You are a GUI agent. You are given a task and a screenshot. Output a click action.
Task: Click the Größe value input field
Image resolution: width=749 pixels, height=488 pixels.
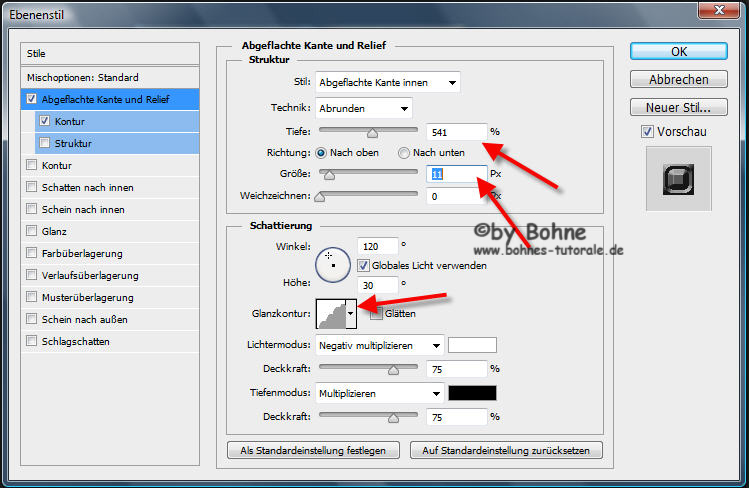[x=455, y=174]
